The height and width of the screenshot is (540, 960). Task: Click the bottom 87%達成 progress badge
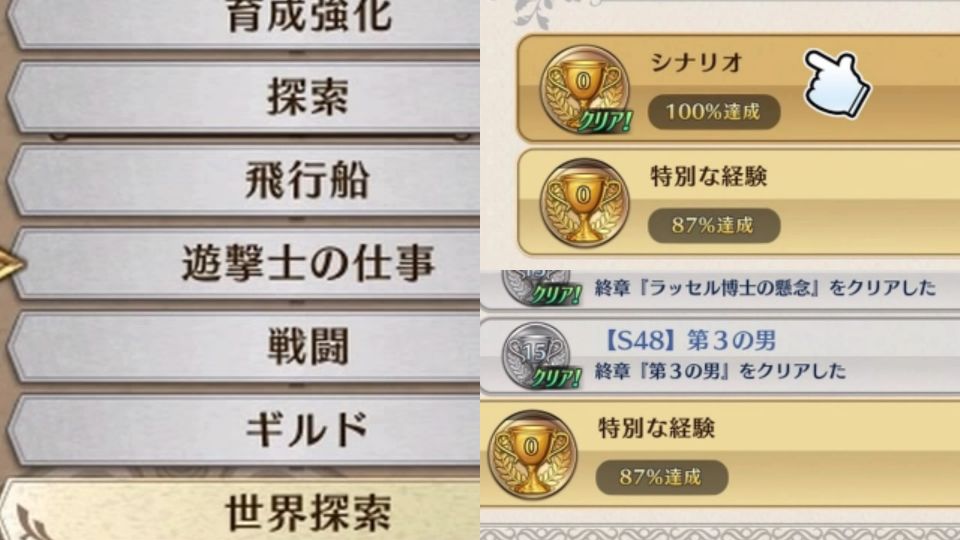click(x=662, y=477)
